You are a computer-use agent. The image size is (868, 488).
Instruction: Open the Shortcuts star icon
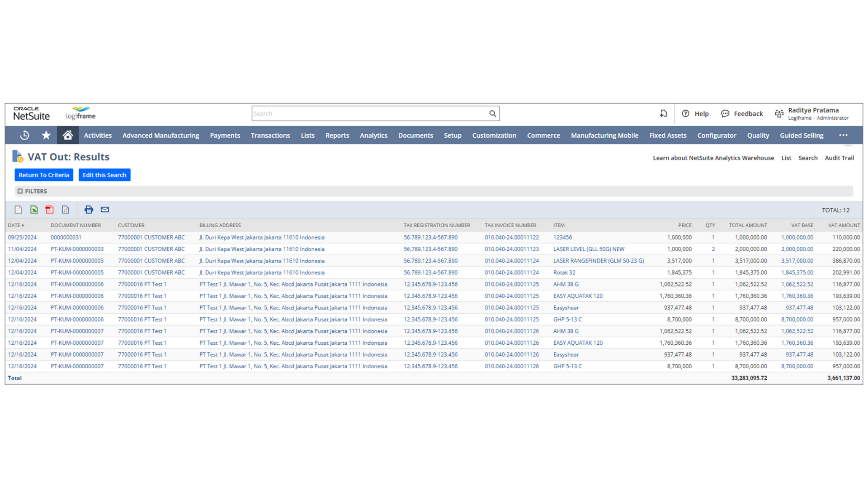(46, 135)
